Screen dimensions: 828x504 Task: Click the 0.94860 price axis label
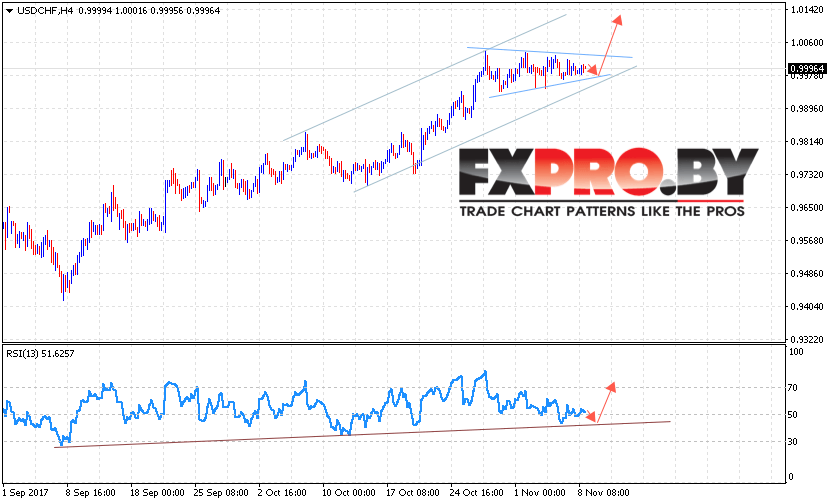[807, 274]
